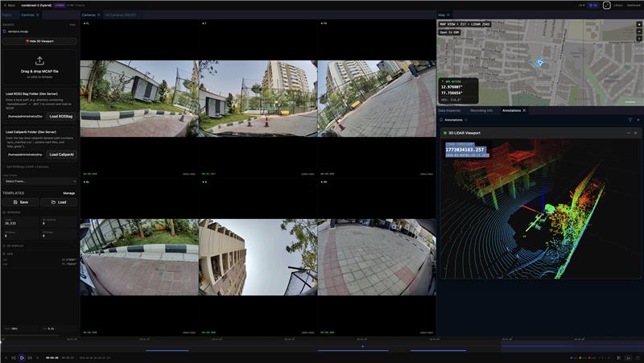644x363 pixels.
Task: Open the Recording Info tab
Action: click(481, 109)
